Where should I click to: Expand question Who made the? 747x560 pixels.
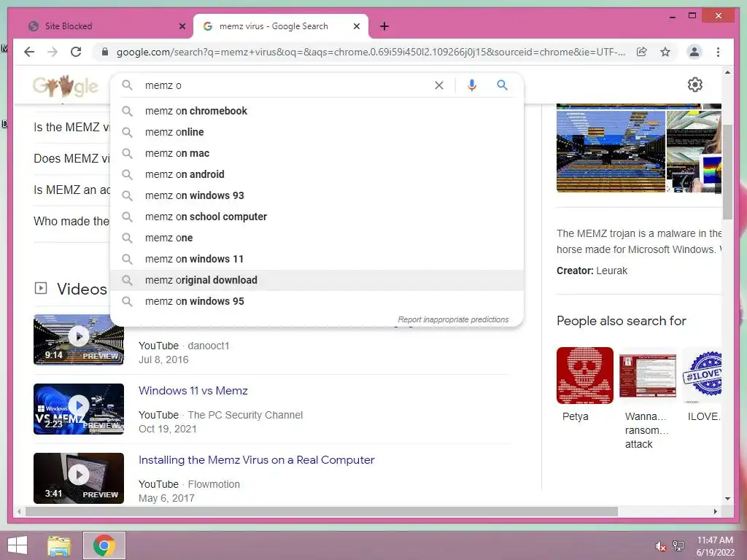click(x=71, y=222)
